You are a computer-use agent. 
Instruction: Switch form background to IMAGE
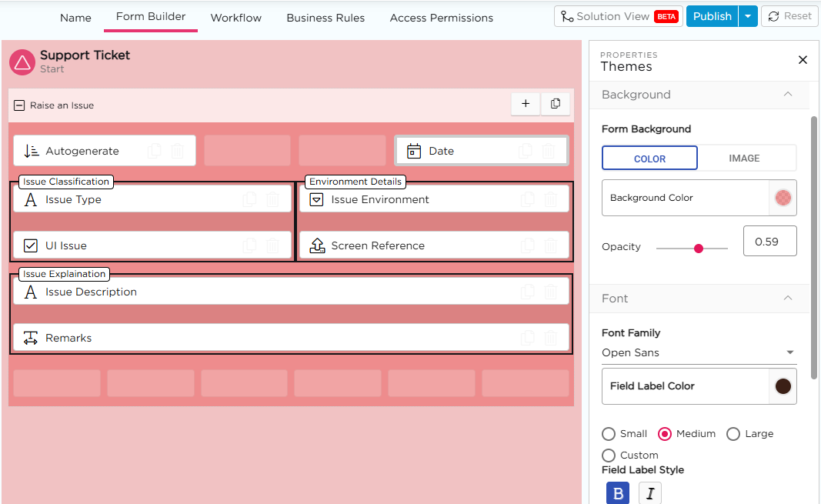(744, 158)
